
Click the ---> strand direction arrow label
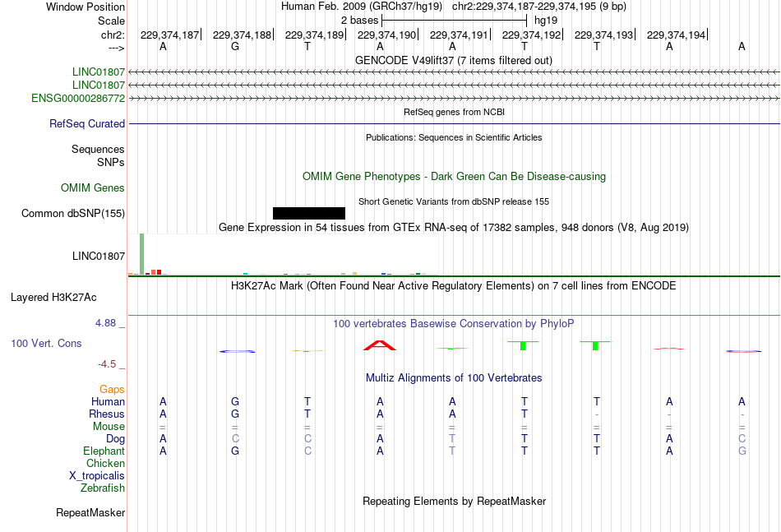(116, 48)
